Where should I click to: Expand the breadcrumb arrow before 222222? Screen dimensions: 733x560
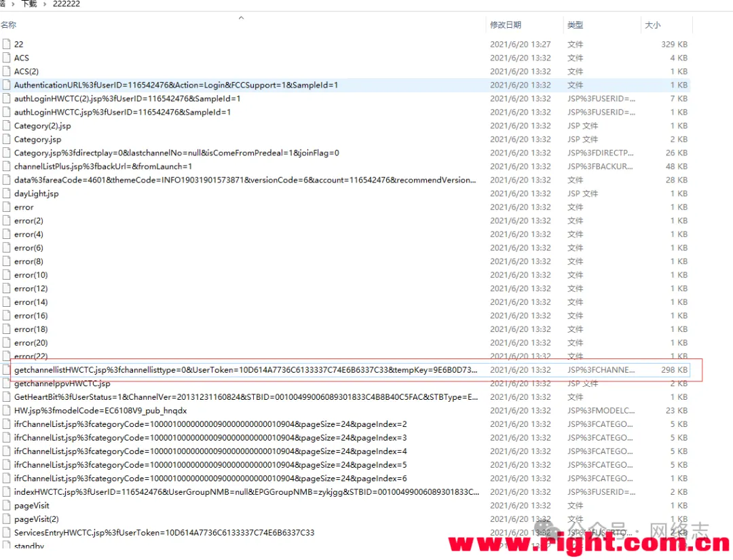point(45,4)
